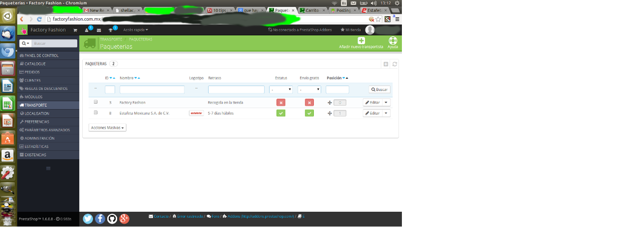Click the user avatar in top bar
644x227 pixels.
(370, 30)
